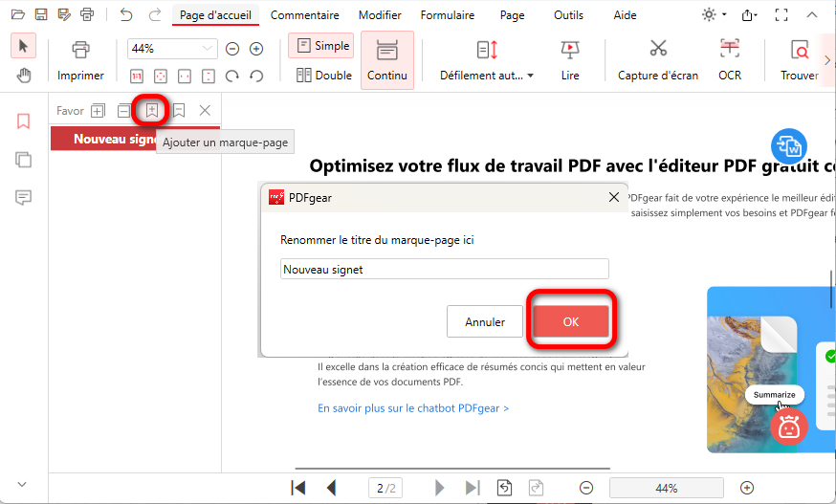Collapse the ribbon with the up chevron
Screen dimensions: 836x504
point(811,15)
